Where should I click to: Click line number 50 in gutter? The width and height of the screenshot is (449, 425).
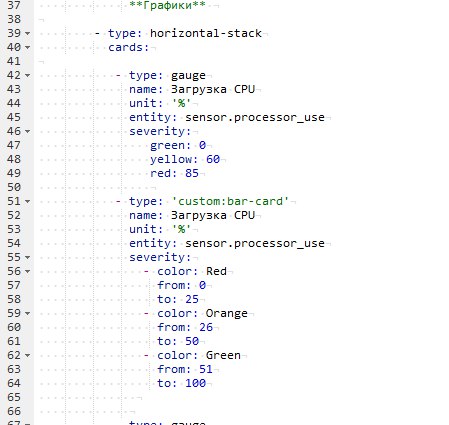pyautogui.click(x=14, y=187)
